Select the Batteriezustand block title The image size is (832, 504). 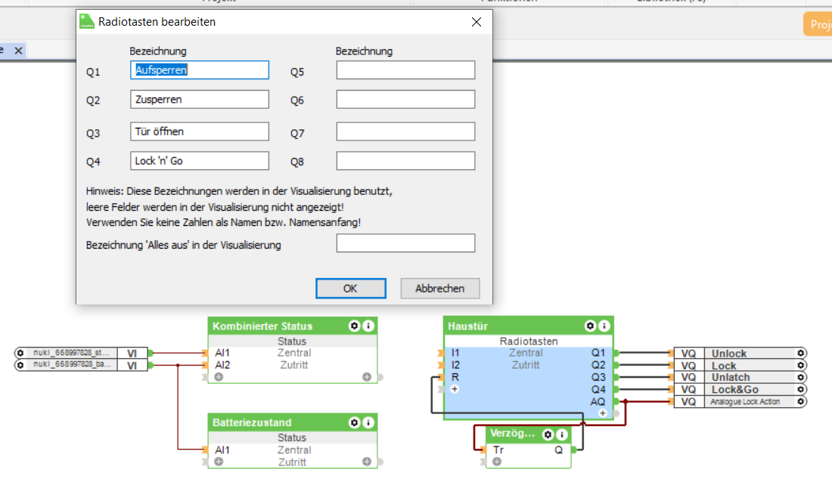(x=252, y=422)
